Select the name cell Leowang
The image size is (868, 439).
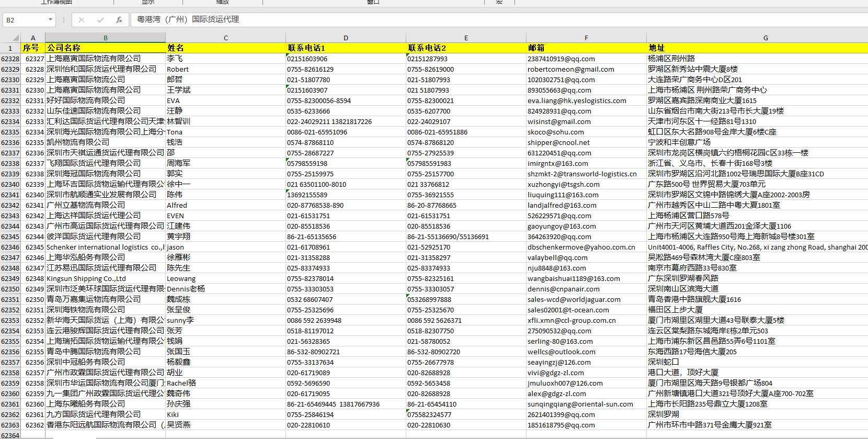tap(225, 278)
